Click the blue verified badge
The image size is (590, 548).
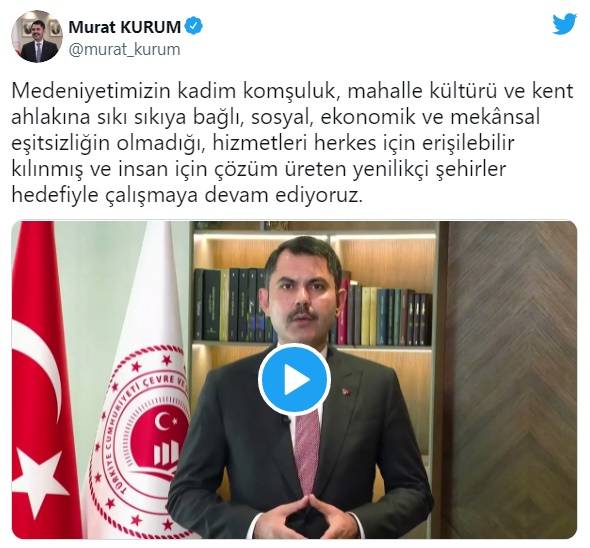[195, 26]
